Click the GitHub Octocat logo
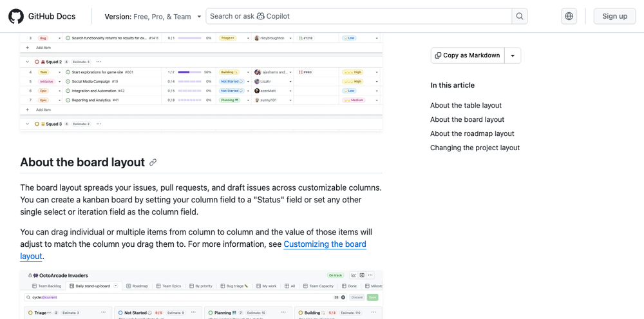 click(x=16, y=17)
